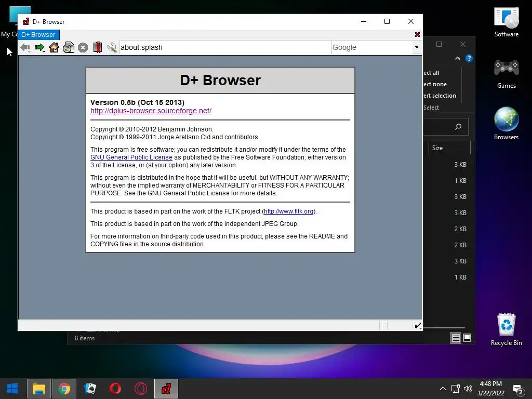This screenshot has width=532, height=399.
Task: Click Explorer's blue help question mark
Action: click(x=469, y=58)
